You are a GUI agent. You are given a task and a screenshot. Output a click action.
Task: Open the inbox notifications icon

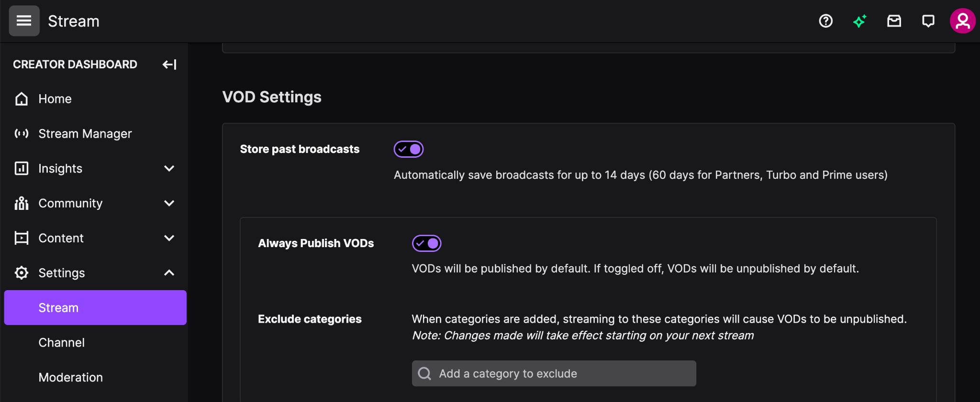(x=894, y=21)
